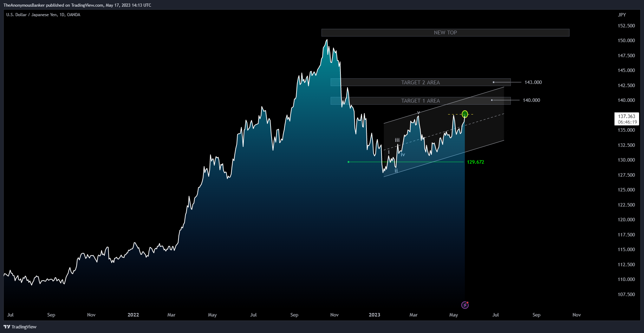Click wave label v at channel top
644x333 pixels.
(418, 113)
